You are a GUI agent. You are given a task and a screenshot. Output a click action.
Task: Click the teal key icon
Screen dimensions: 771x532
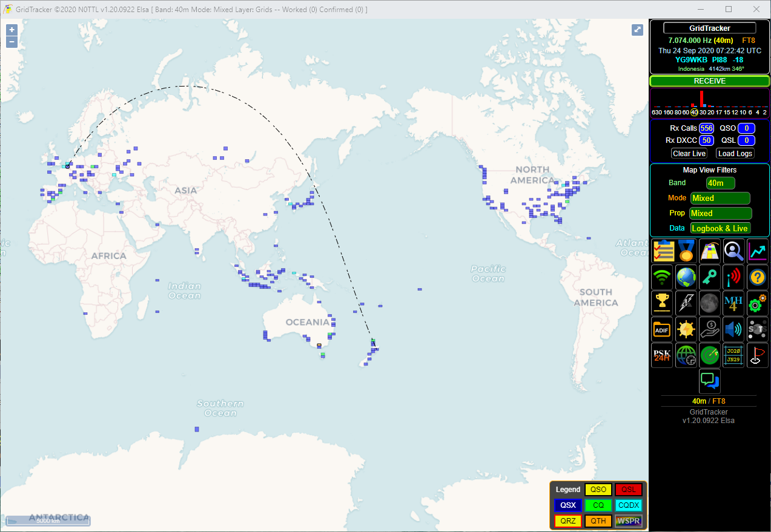coord(710,277)
